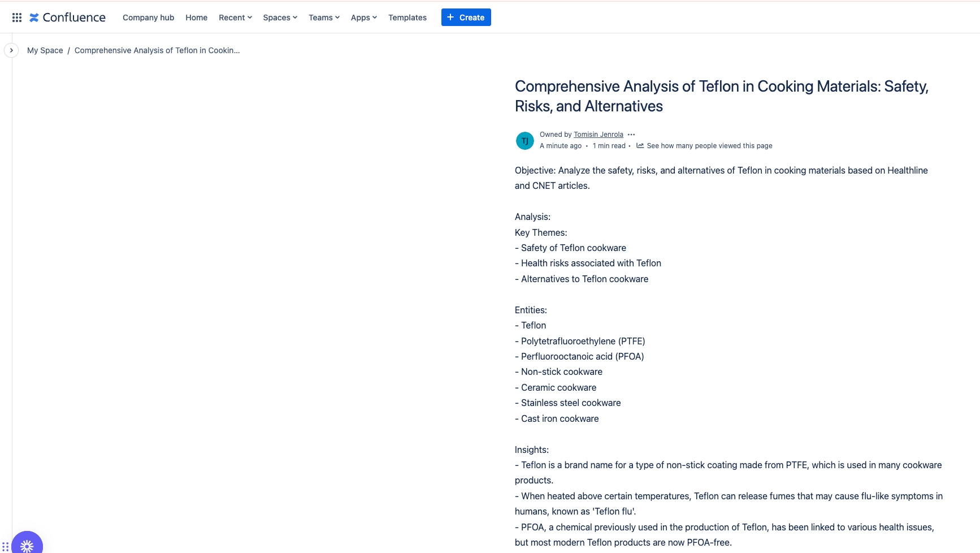This screenshot has height=553, width=980.
Task: Open the more actions ellipsis beside owner name
Action: (x=631, y=135)
